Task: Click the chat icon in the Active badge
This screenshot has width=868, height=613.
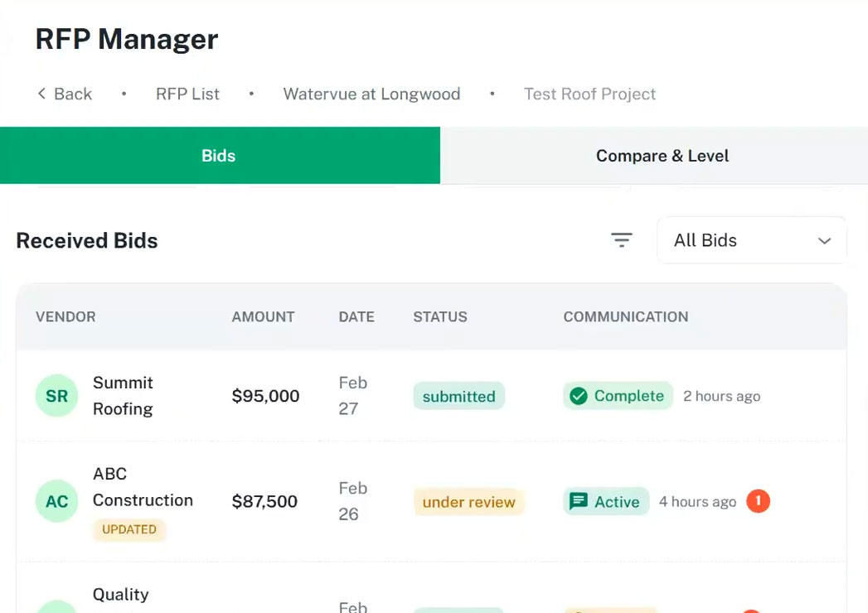Action: (579, 501)
